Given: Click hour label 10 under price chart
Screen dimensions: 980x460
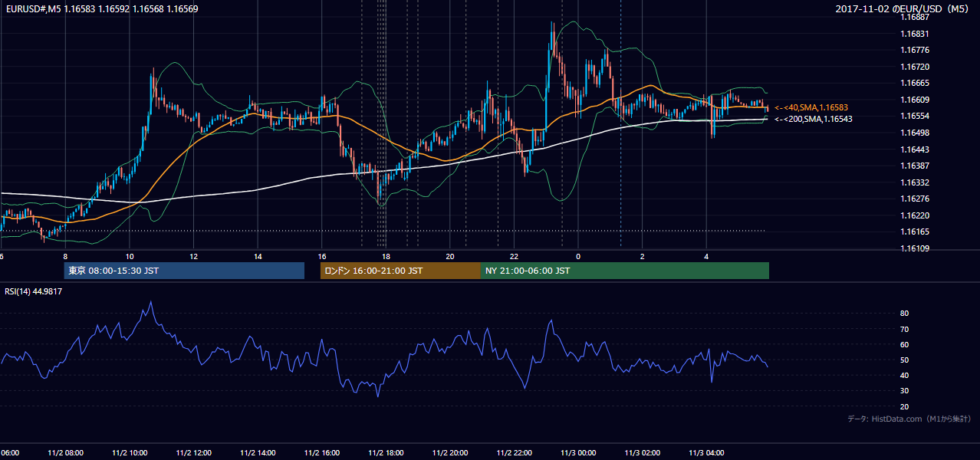Looking at the screenshot, I should tap(130, 257).
